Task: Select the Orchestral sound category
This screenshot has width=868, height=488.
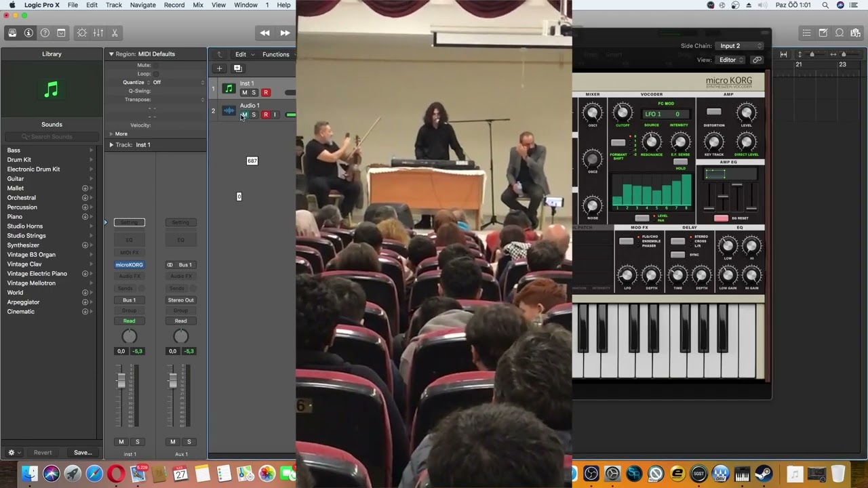Action: click(x=22, y=198)
